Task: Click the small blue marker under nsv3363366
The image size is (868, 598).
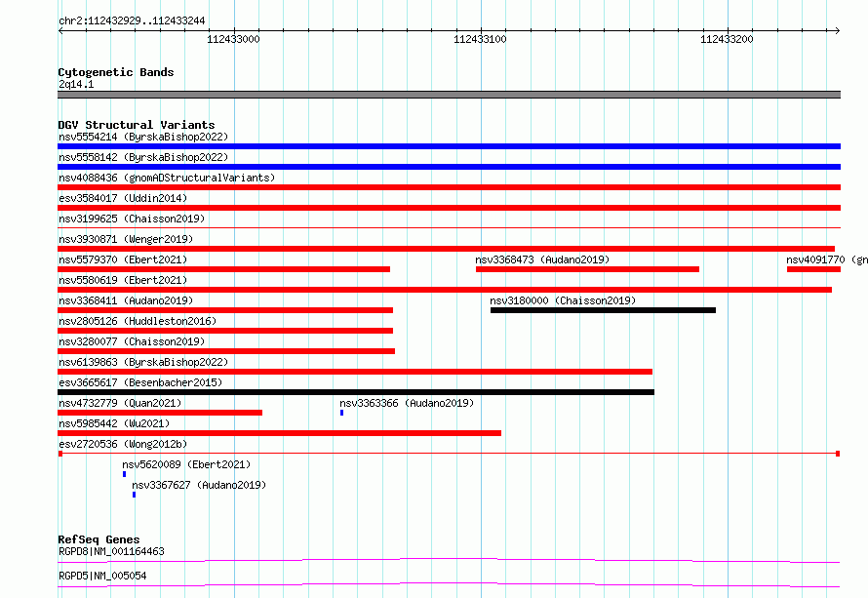Action: point(342,413)
